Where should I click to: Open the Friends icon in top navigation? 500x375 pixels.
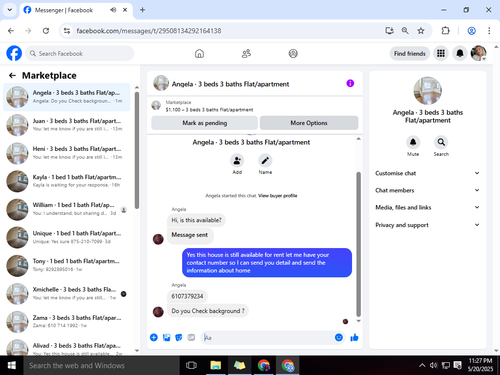[x=246, y=53]
